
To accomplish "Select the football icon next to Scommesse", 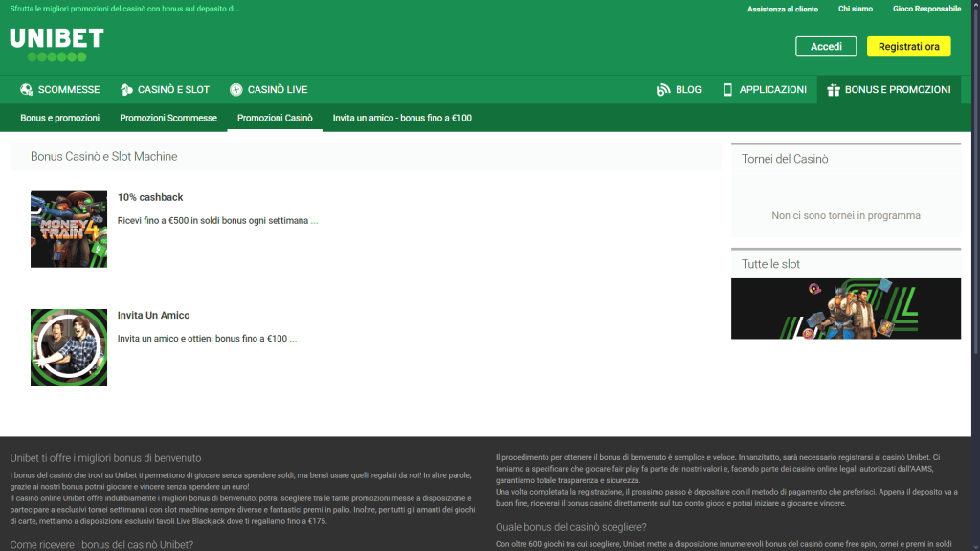I will tap(26, 89).
